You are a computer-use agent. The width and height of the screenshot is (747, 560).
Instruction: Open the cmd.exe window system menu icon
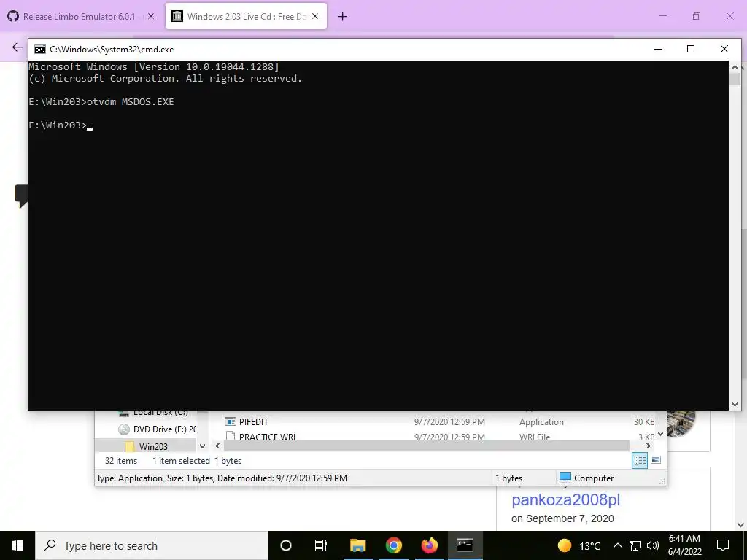[x=40, y=49]
